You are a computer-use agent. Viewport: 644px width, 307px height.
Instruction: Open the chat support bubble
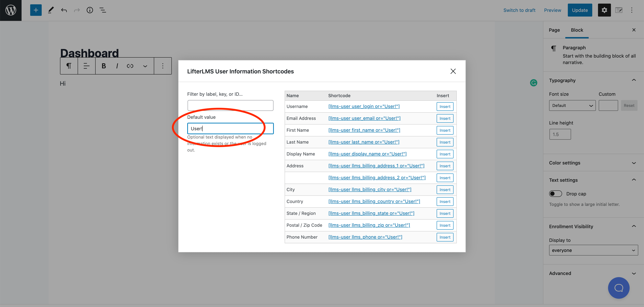click(x=618, y=288)
